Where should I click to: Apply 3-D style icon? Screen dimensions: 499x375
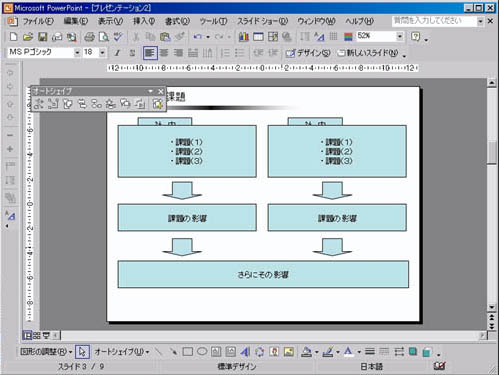click(x=426, y=352)
